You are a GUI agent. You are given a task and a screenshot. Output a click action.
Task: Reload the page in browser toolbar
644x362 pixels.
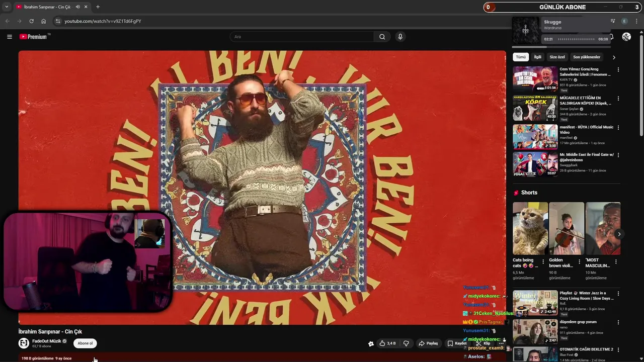point(31,21)
